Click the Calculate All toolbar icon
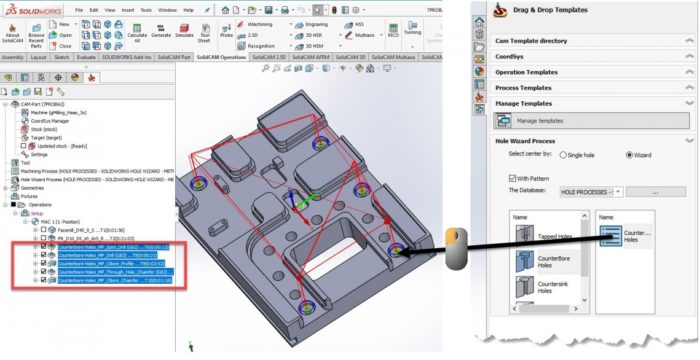 [137, 33]
